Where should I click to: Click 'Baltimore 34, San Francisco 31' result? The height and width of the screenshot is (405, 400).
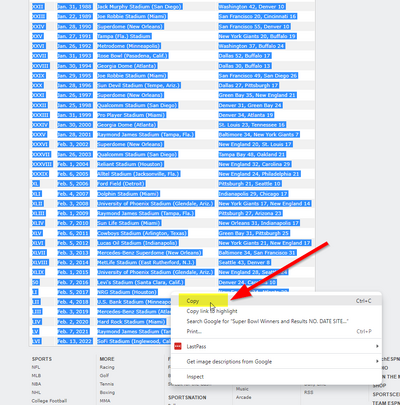coord(257,253)
